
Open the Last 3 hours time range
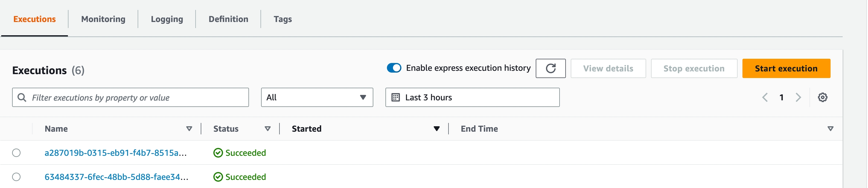[472, 98]
